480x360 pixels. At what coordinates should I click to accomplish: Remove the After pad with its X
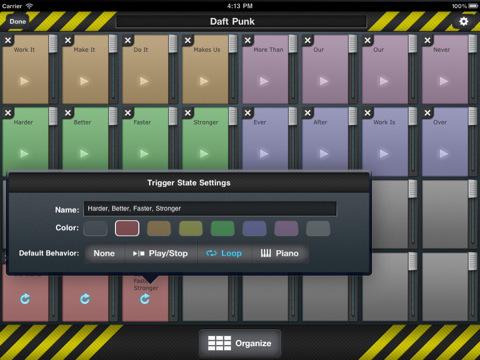pos(308,113)
